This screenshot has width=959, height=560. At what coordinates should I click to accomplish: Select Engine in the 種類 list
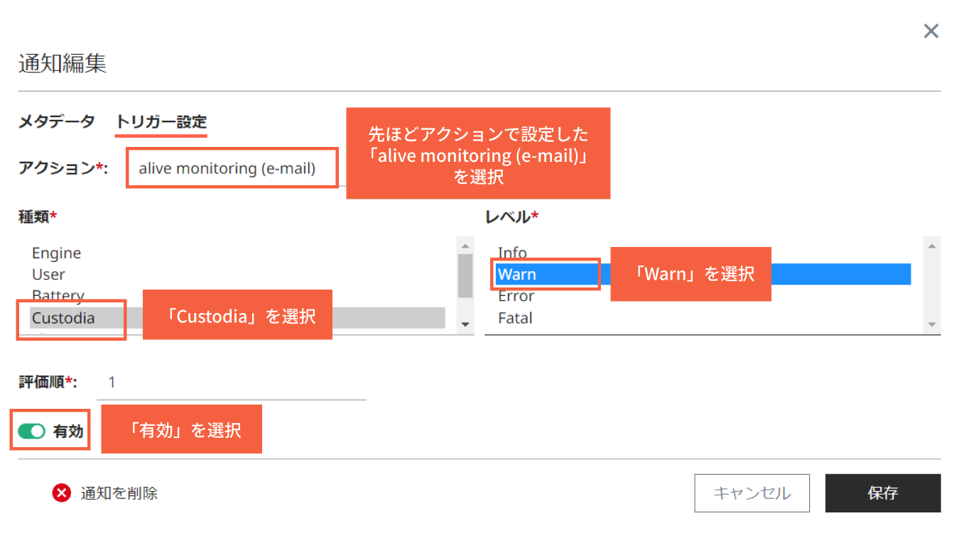pos(57,253)
